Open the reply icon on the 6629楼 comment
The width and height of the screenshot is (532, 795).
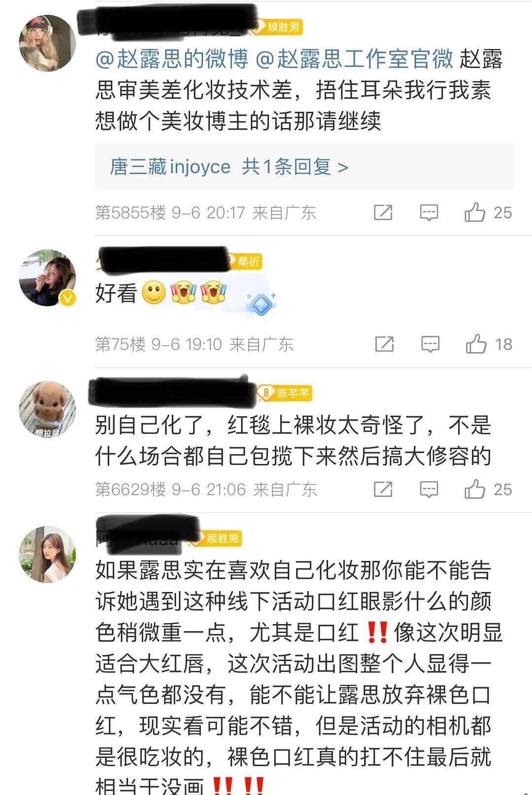pyautogui.click(x=429, y=490)
